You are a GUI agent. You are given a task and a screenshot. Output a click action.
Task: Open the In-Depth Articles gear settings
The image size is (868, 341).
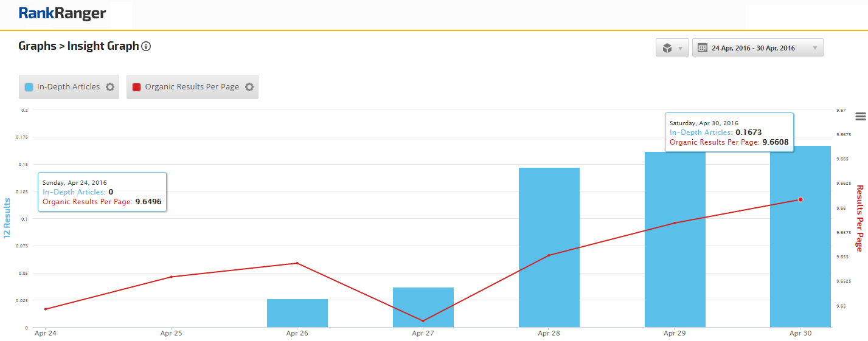pyautogui.click(x=110, y=87)
